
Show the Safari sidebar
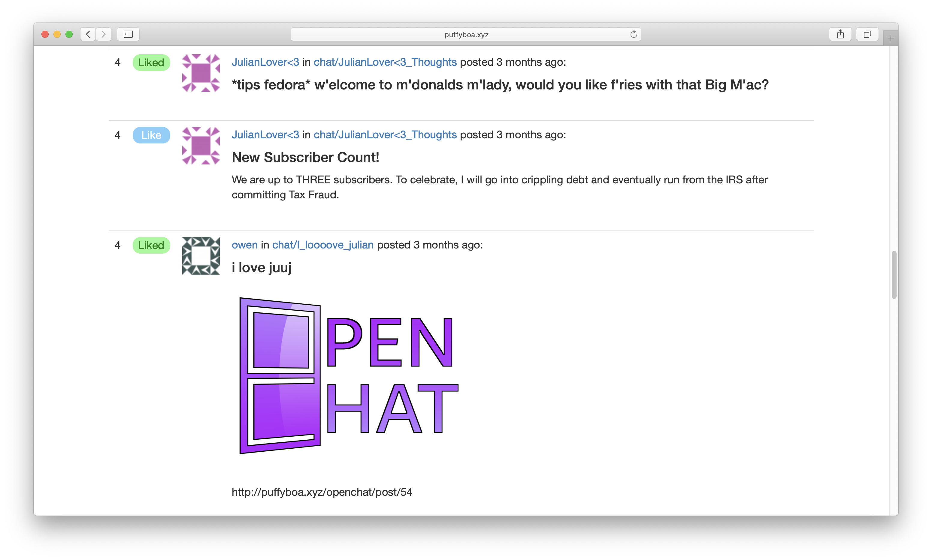pyautogui.click(x=128, y=34)
